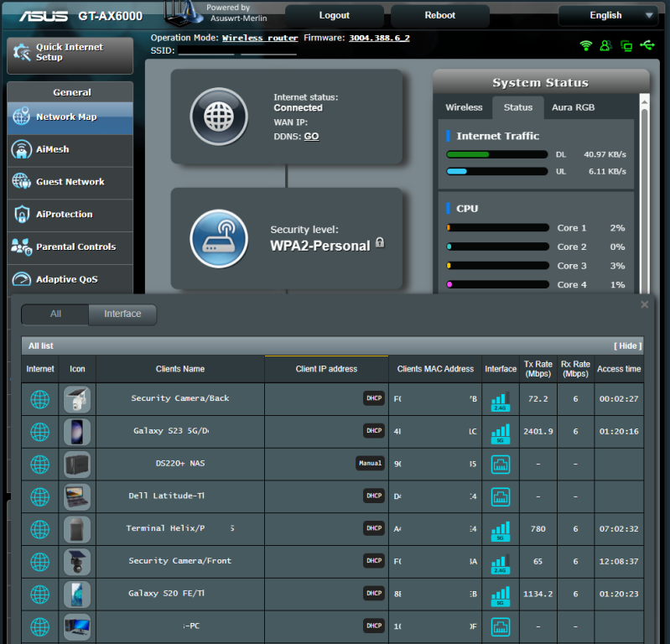The height and width of the screenshot is (644, 670).
Task: Click Galaxy S20 FE phone icon
Action: [x=77, y=594]
